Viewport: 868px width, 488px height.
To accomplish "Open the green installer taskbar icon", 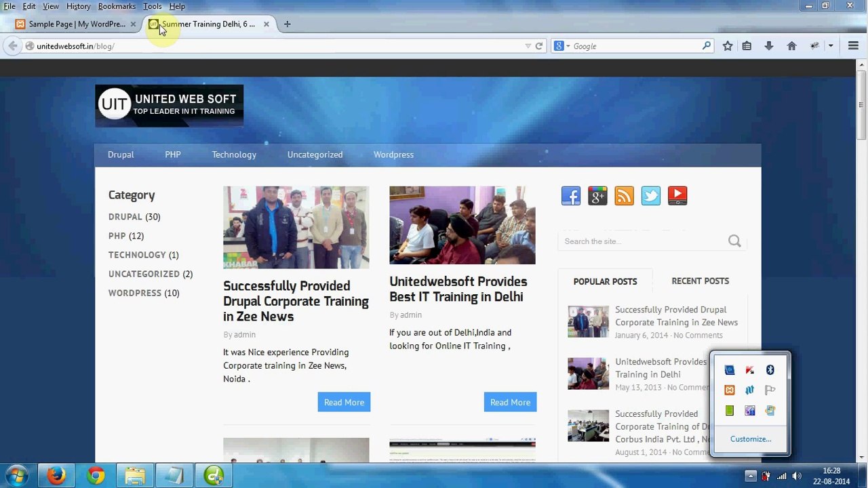I will (214, 476).
